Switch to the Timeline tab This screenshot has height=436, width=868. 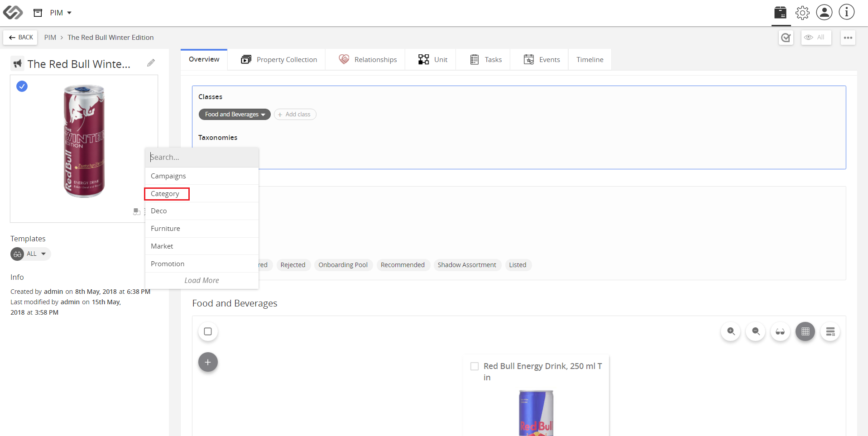tap(590, 59)
